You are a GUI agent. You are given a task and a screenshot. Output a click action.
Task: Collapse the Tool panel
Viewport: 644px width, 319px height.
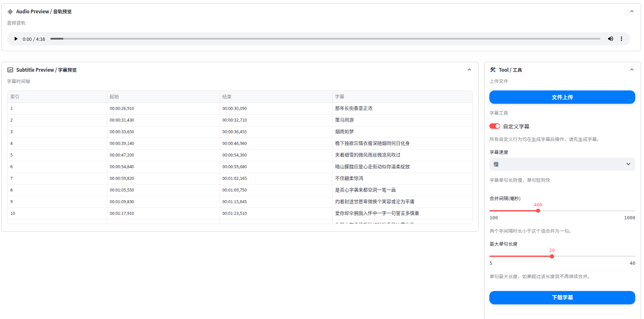[x=631, y=70]
